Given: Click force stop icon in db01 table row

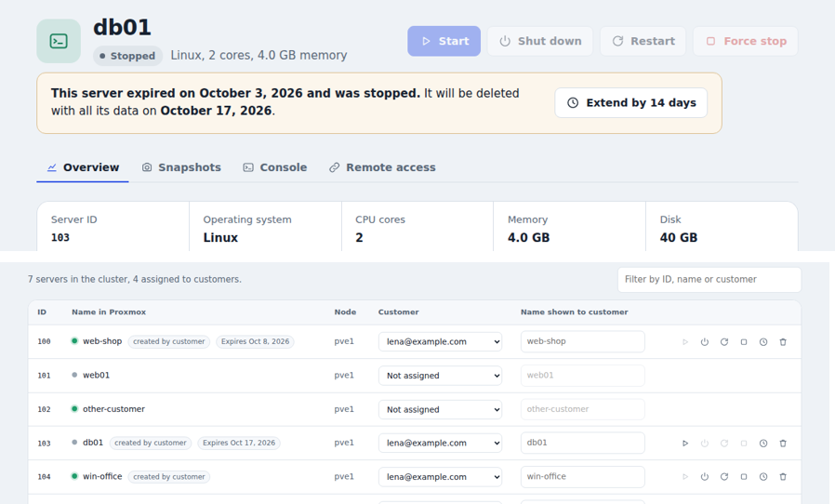Looking at the screenshot, I should point(744,444).
